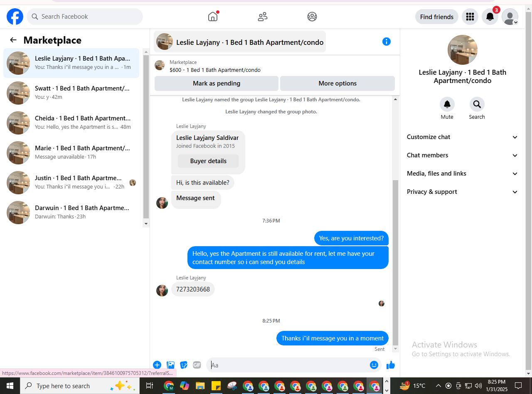The image size is (532, 394).
Task: Open Sticky Notes from the taskbar
Action: pyautogui.click(x=216, y=386)
